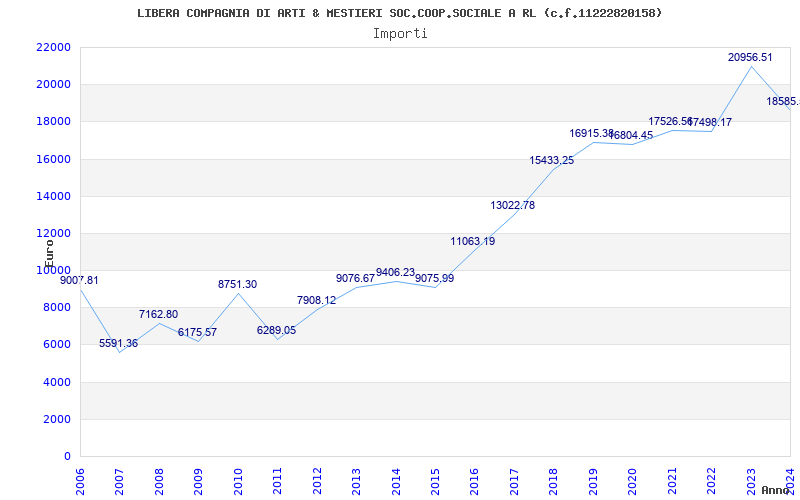This screenshot has height=500, width=800.
Task: Click x-axis year 2023
Action: [751, 481]
